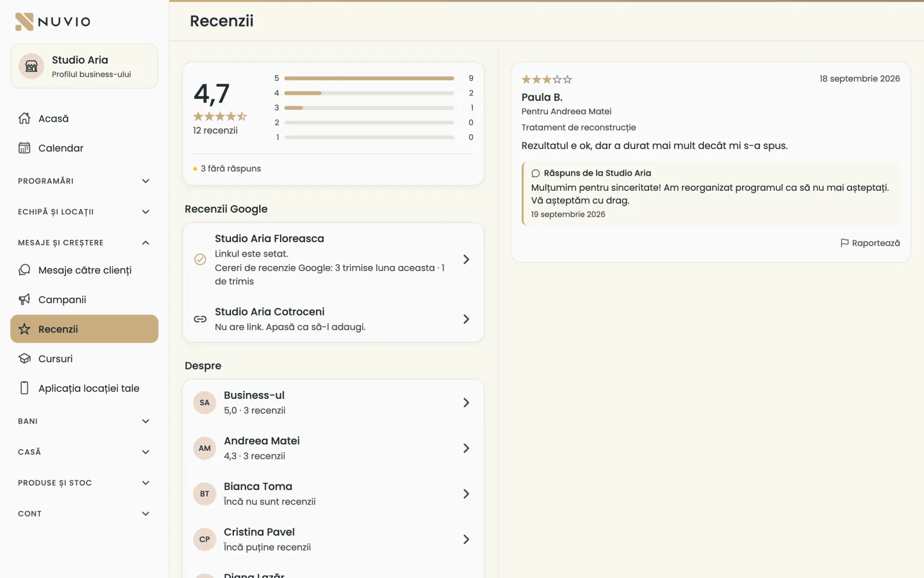Screen dimensions: 924x578
Task: Click the 4-star rating bar
Action: [369, 93]
